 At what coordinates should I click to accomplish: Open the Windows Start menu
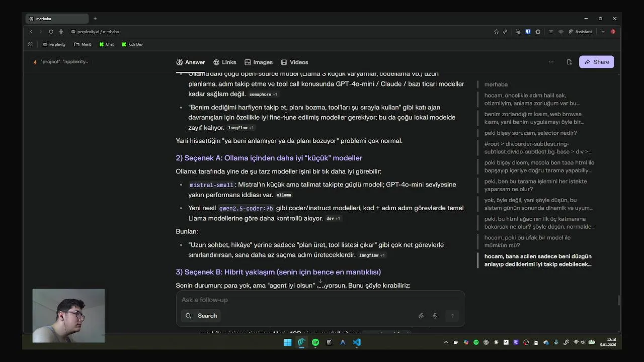coord(288,342)
